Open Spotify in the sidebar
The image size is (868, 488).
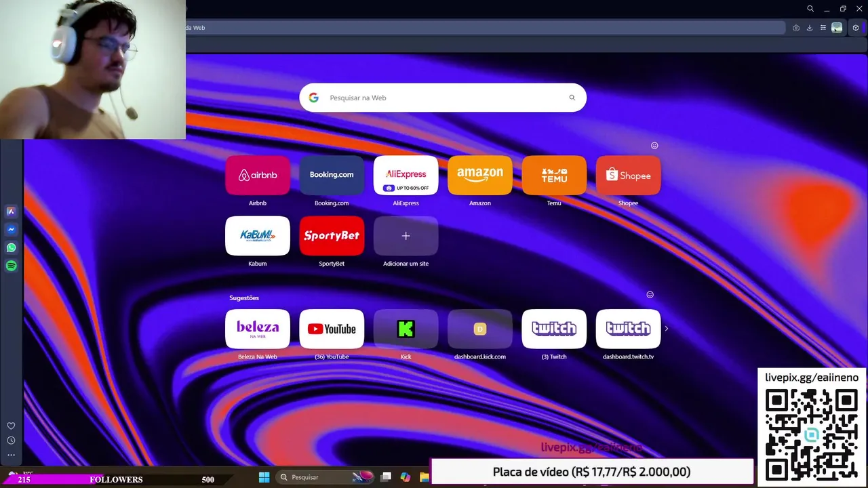[11, 266]
